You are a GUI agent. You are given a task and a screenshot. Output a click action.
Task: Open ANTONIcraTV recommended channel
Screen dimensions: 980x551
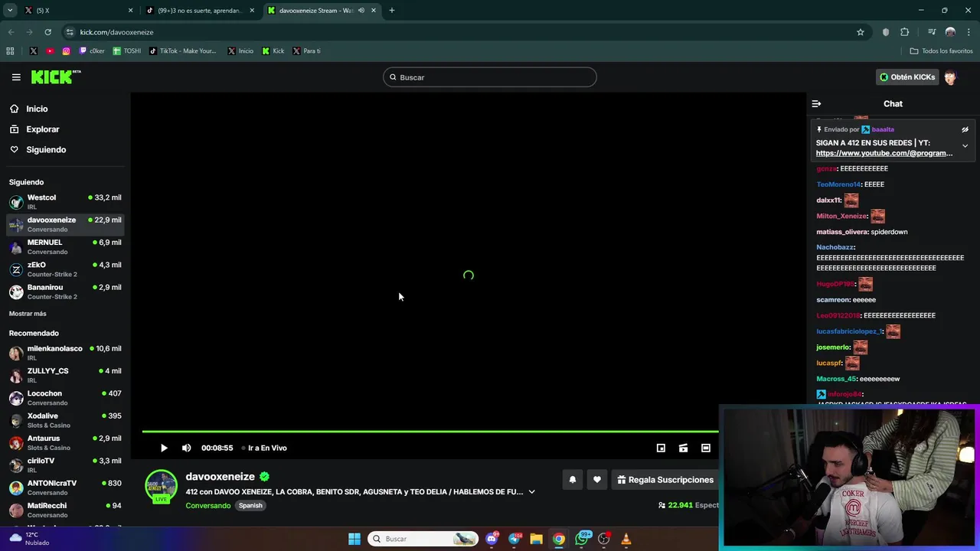pos(65,487)
